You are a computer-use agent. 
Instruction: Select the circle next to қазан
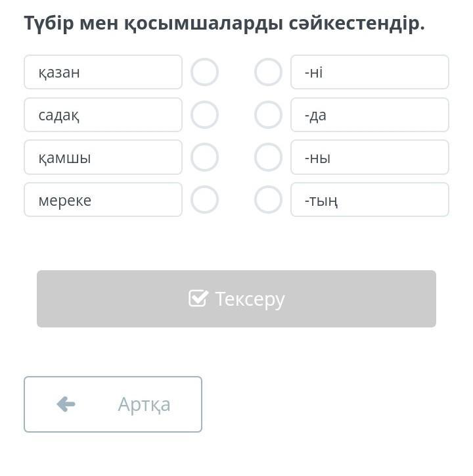[x=204, y=72]
